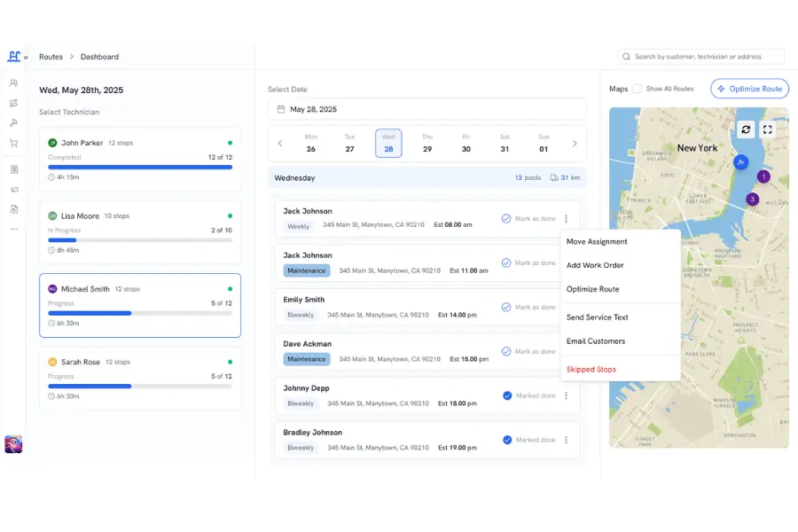Open the routes sidebar icon
The height and width of the screenshot is (532, 798).
pyautogui.click(x=13, y=103)
